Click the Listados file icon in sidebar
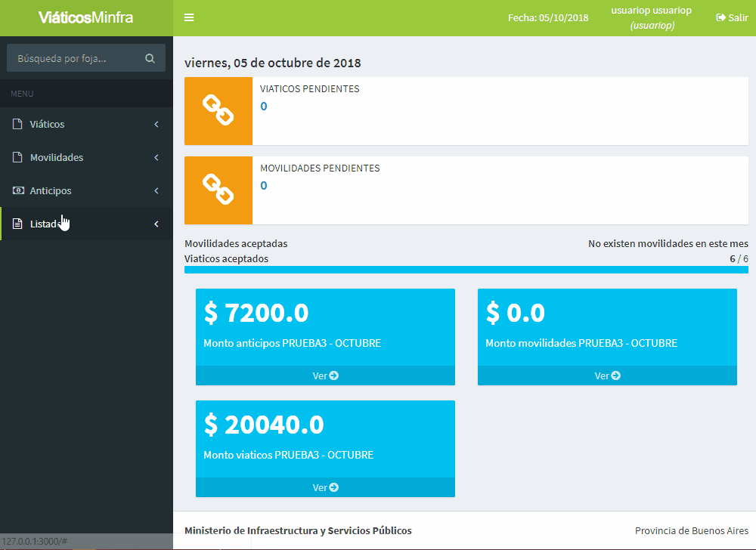This screenshot has height=550, width=756. point(17,224)
